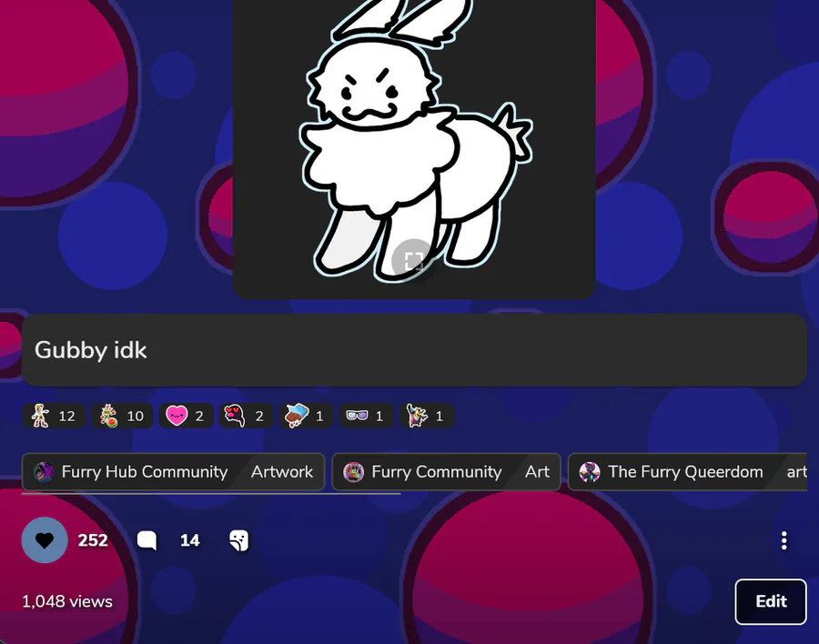Open the Furry Community link
This screenshot has width=819, height=644.
pos(436,472)
